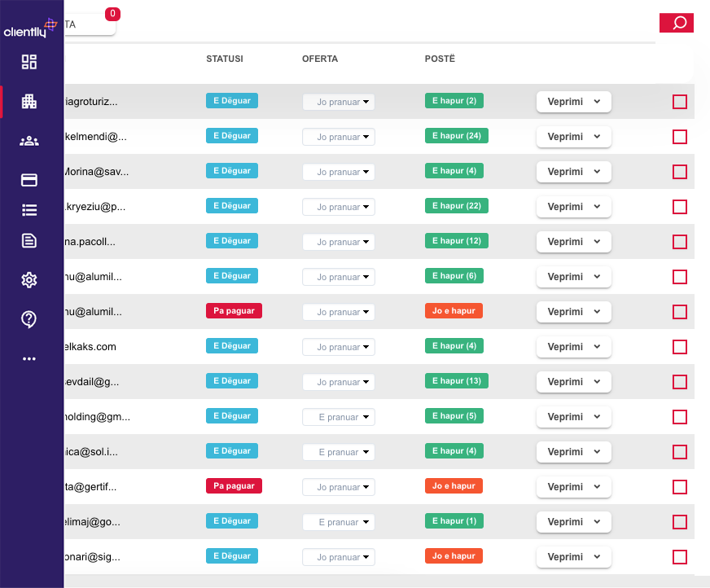This screenshot has width=710, height=588.
Task: Click the OFERTA column header
Action: coord(320,59)
